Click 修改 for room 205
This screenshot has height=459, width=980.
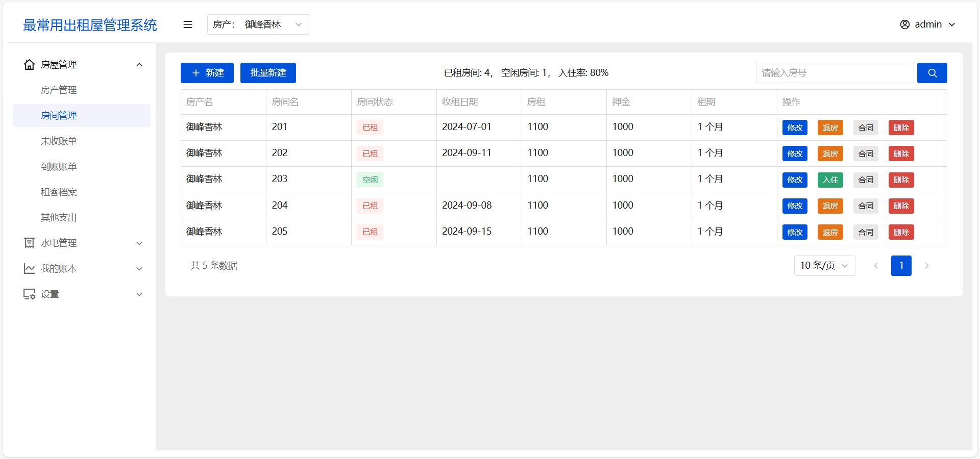coord(795,232)
